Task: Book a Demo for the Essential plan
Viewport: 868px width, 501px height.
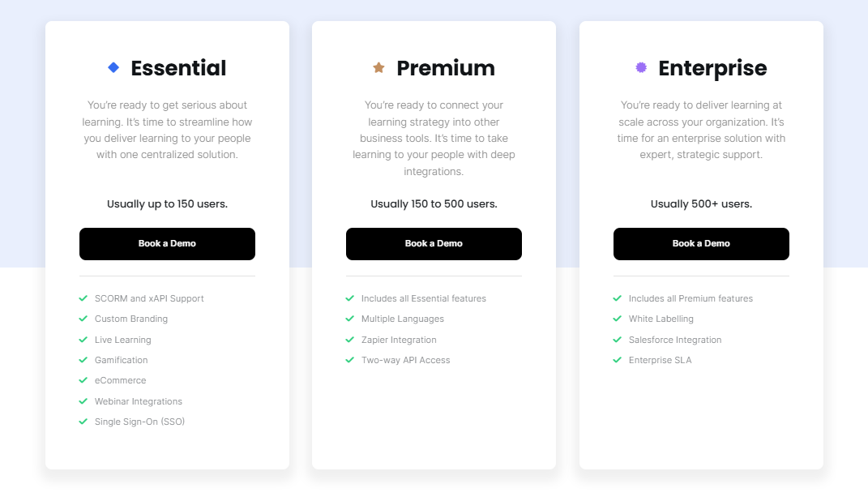Action: (x=167, y=243)
